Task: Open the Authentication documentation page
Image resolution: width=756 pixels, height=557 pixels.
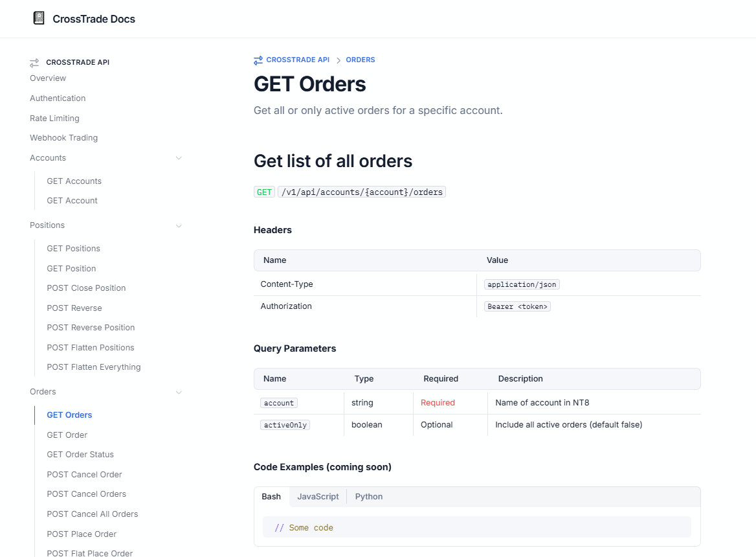Action: pos(58,98)
